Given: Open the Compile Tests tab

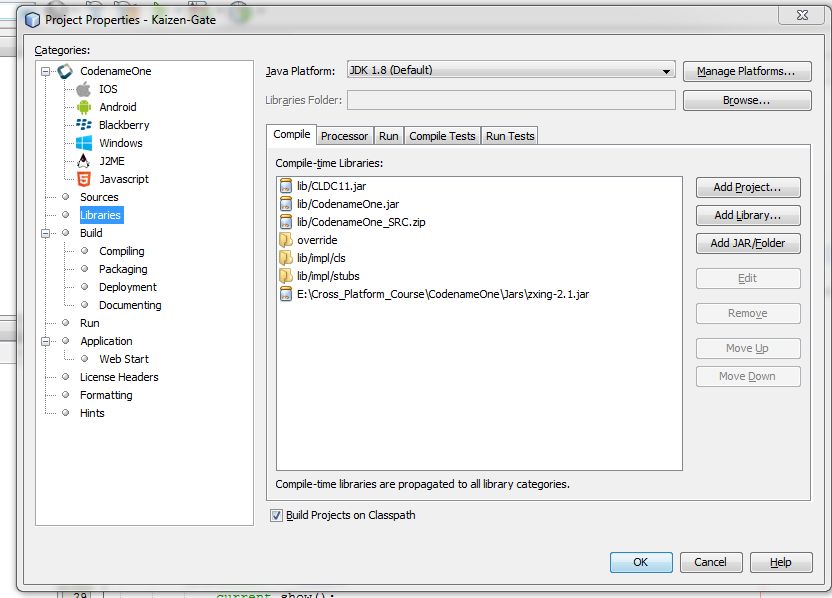Looking at the screenshot, I should [442, 136].
